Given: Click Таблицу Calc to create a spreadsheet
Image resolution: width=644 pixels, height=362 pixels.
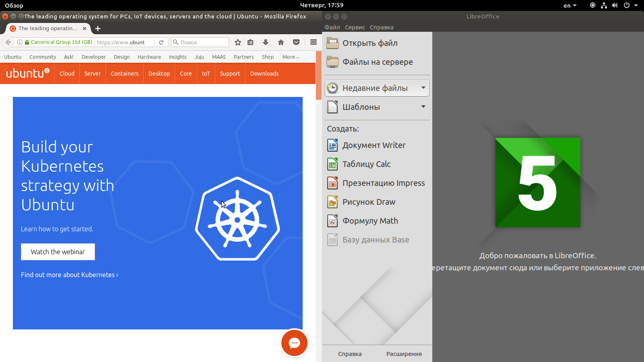Looking at the screenshot, I should tap(366, 164).
